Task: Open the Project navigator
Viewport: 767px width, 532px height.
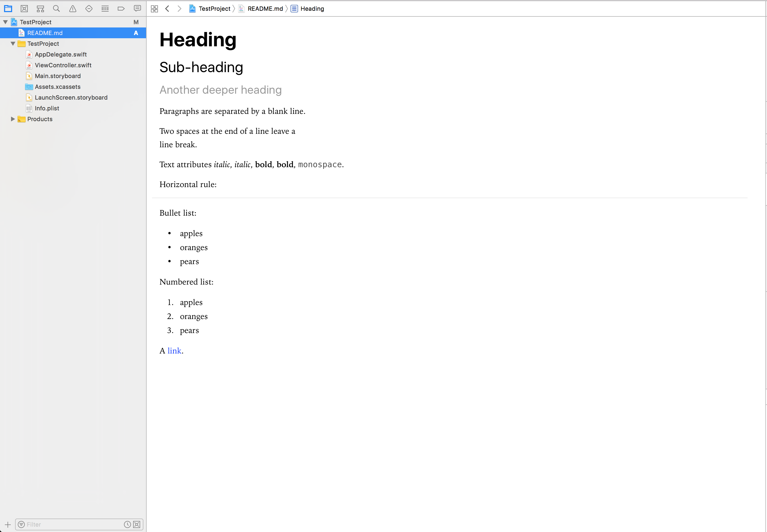Action: coord(8,8)
